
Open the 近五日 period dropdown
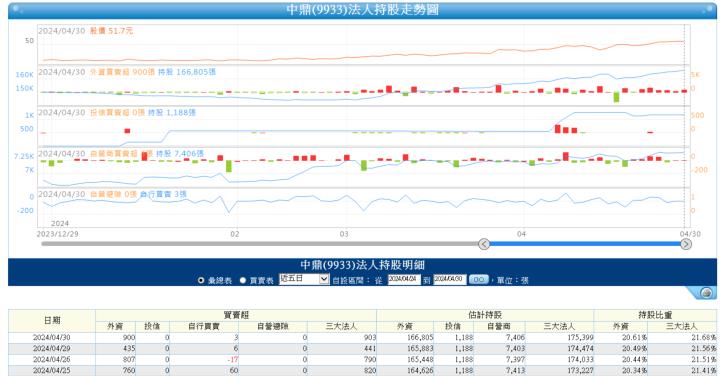pos(304,279)
